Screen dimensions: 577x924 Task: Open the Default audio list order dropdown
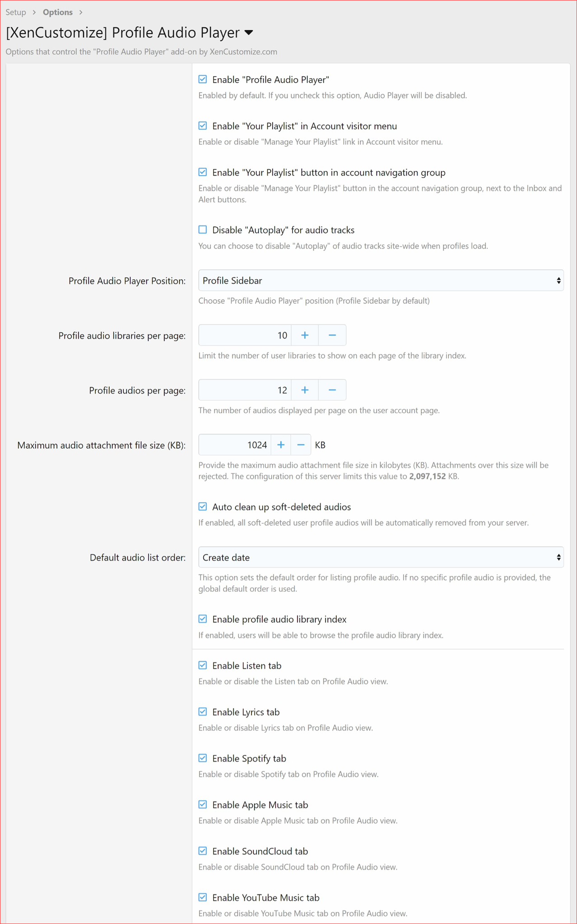pyautogui.click(x=381, y=557)
